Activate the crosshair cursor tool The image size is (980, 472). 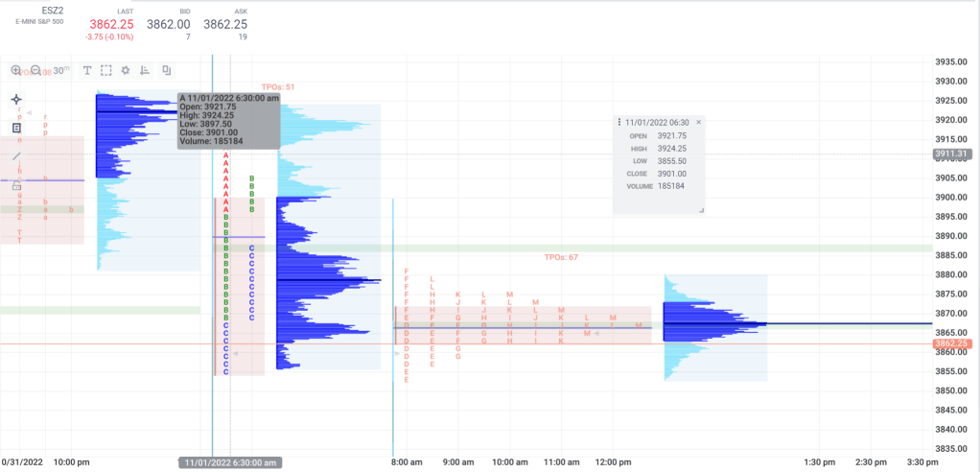point(16,99)
